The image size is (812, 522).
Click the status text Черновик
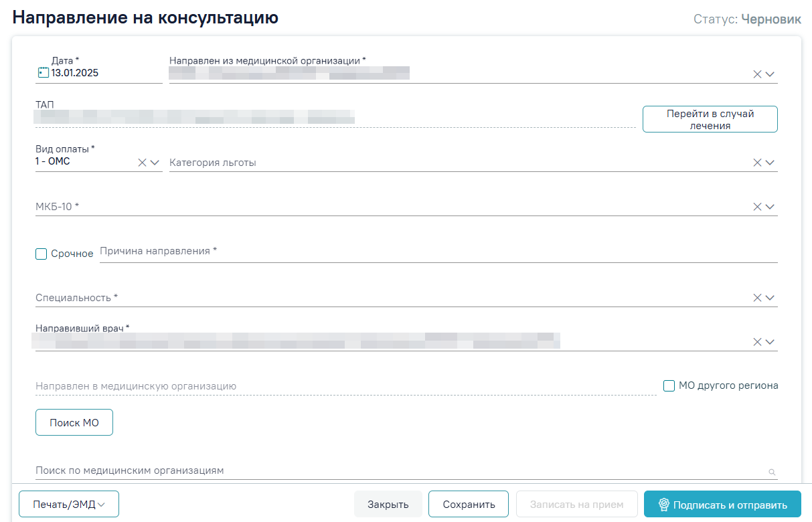coord(771,19)
